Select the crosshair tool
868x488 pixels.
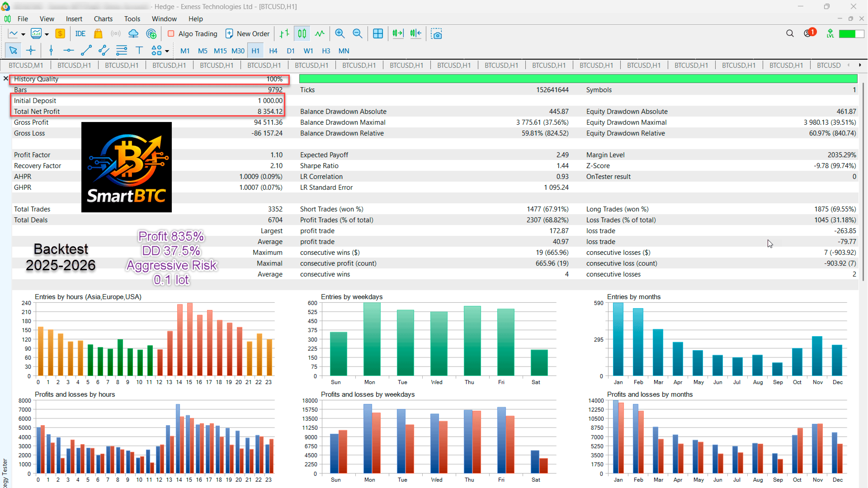tap(31, 51)
